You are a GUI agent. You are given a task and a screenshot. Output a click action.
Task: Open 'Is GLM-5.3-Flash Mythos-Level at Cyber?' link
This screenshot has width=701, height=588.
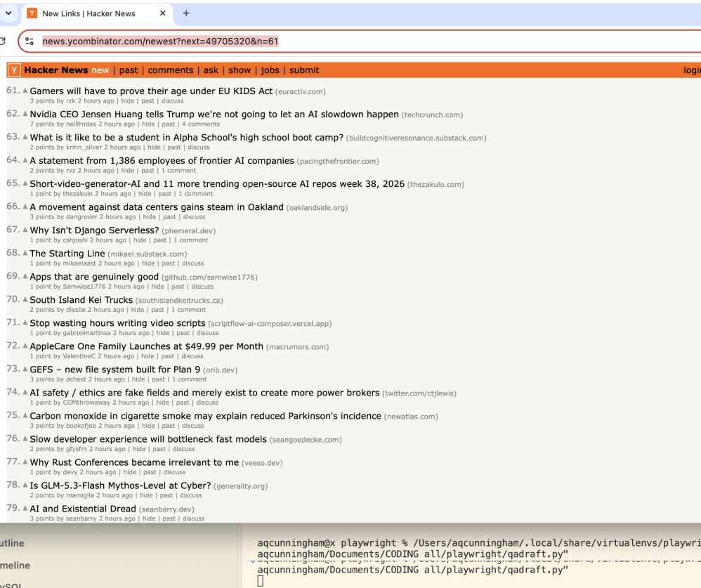tap(120, 485)
